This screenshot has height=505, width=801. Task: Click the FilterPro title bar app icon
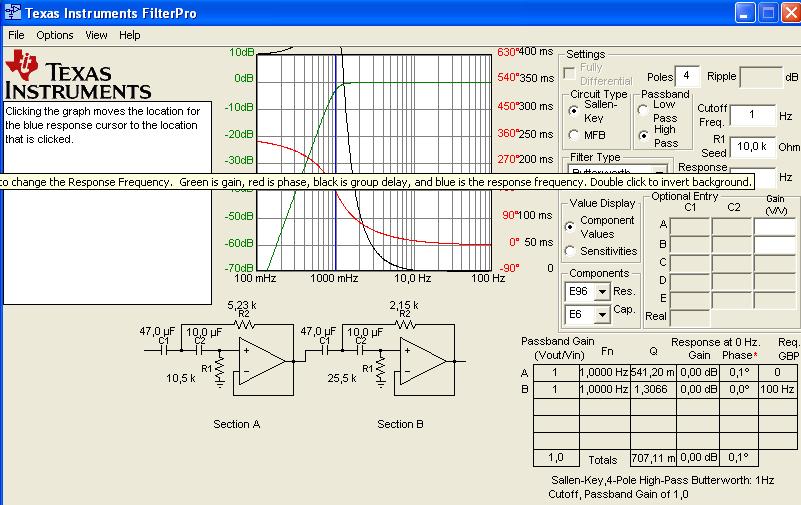coord(12,13)
